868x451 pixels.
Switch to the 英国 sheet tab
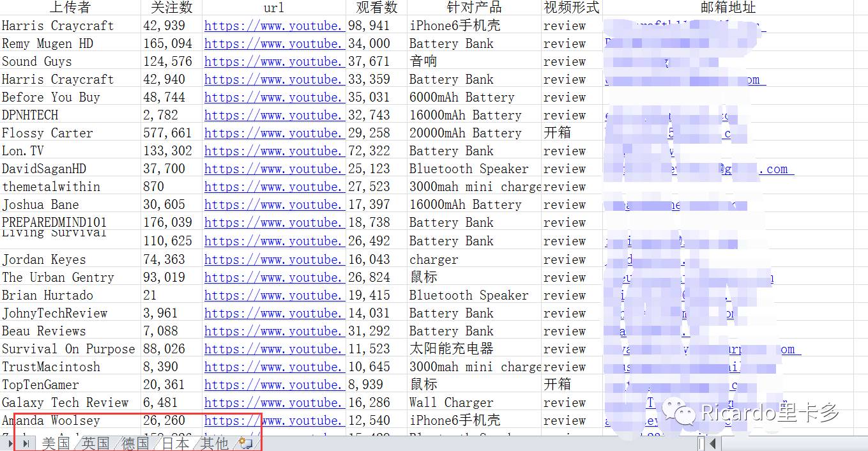coord(96,443)
